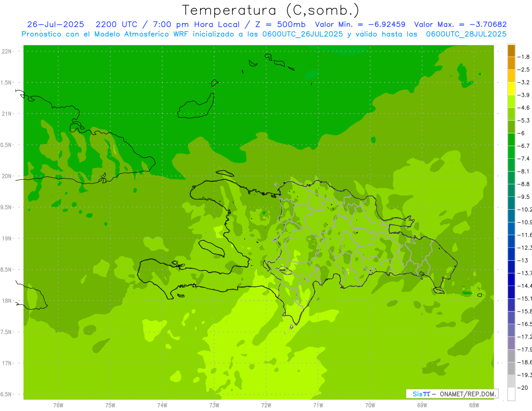The height and width of the screenshot is (411, 532).
Task: Pick the amber swatch between -2.5 and -3.2
Action: pyautogui.click(x=511, y=76)
